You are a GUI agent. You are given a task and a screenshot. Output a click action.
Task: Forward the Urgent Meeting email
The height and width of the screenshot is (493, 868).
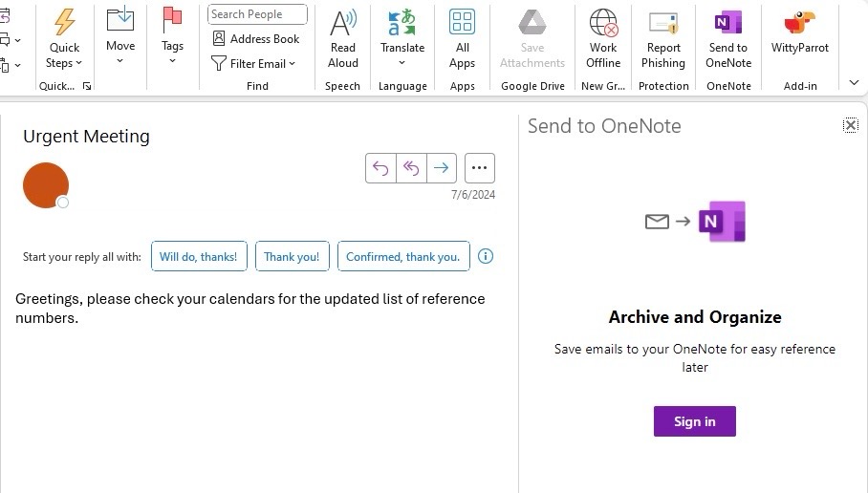(442, 167)
